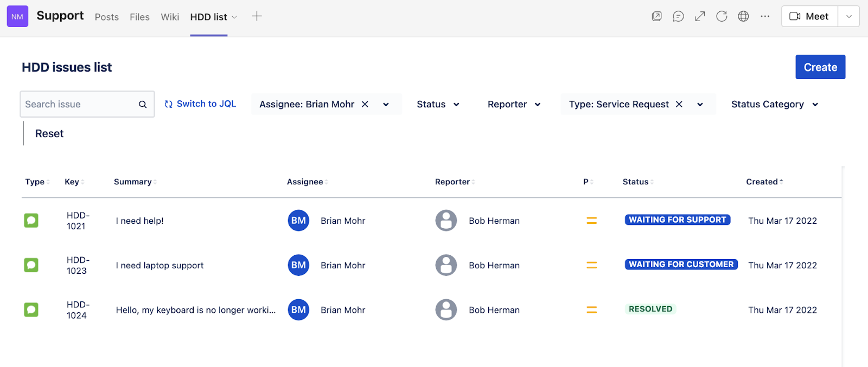This screenshot has height=367, width=868.
Task: Open the Wiki tab
Action: pos(170,17)
